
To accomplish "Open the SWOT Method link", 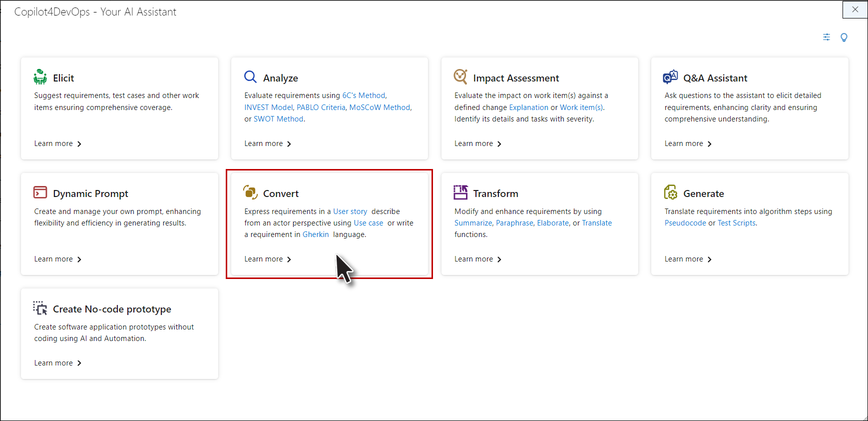I will coord(278,119).
